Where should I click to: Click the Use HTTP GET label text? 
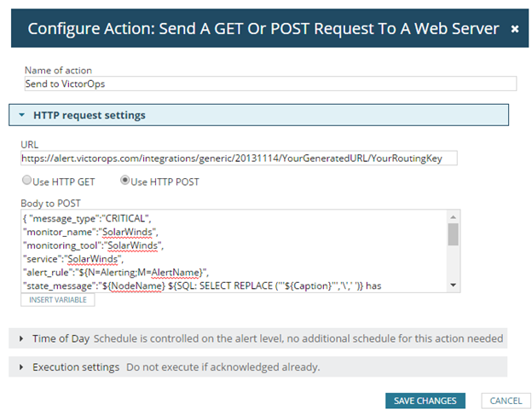click(65, 181)
